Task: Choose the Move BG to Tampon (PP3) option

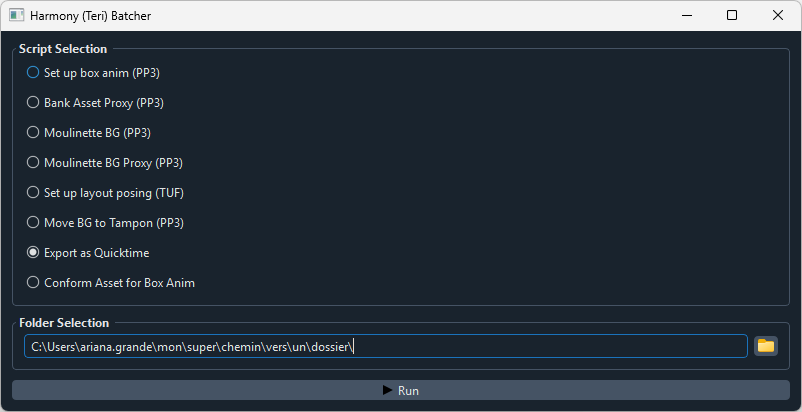Action: pyautogui.click(x=33, y=223)
